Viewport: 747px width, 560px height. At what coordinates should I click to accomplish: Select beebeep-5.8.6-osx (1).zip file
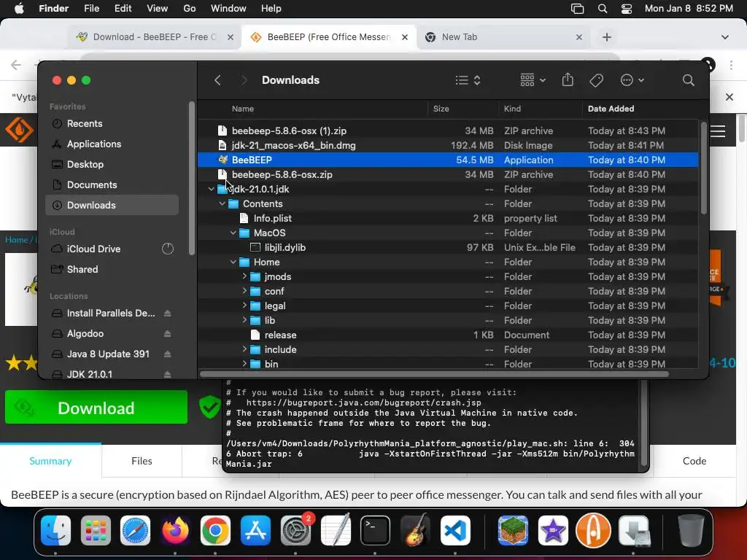pyautogui.click(x=448, y=131)
